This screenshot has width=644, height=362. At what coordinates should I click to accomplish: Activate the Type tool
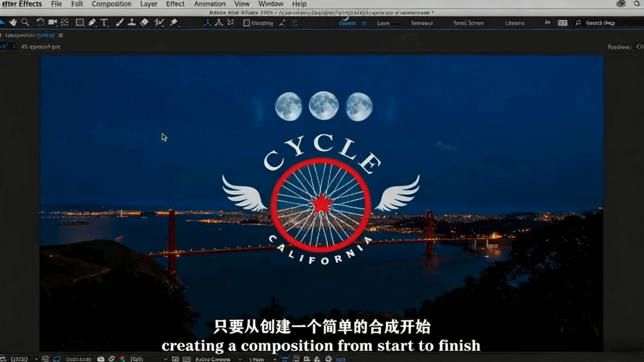click(x=103, y=23)
